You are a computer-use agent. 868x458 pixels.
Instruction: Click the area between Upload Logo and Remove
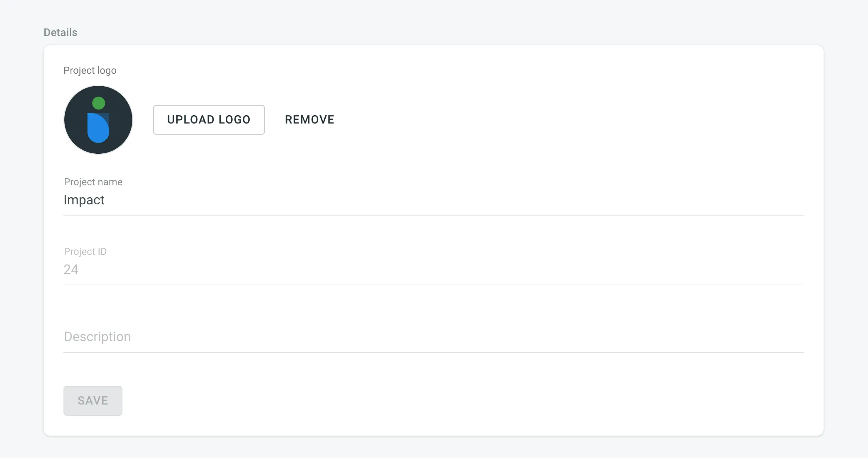(x=275, y=119)
